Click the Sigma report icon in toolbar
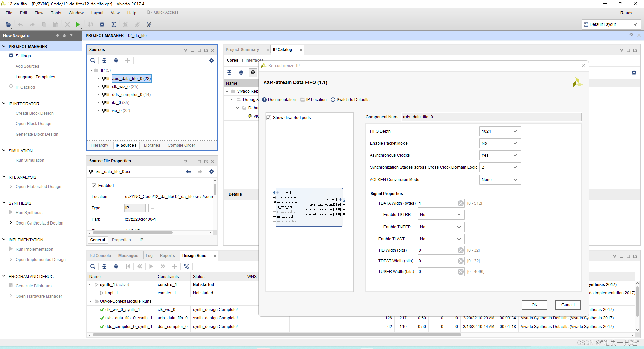Viewport: 644px width, 349px height. [114, 24]
